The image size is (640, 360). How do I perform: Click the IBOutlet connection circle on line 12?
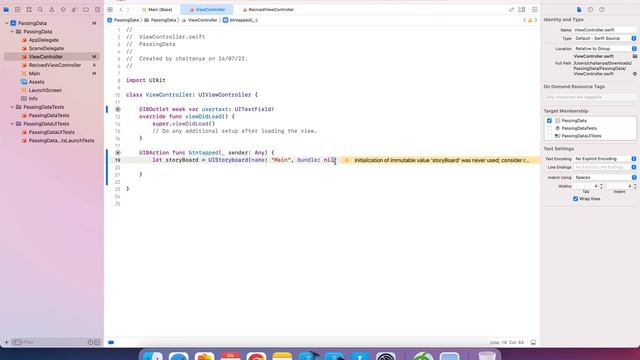point(118,109)
